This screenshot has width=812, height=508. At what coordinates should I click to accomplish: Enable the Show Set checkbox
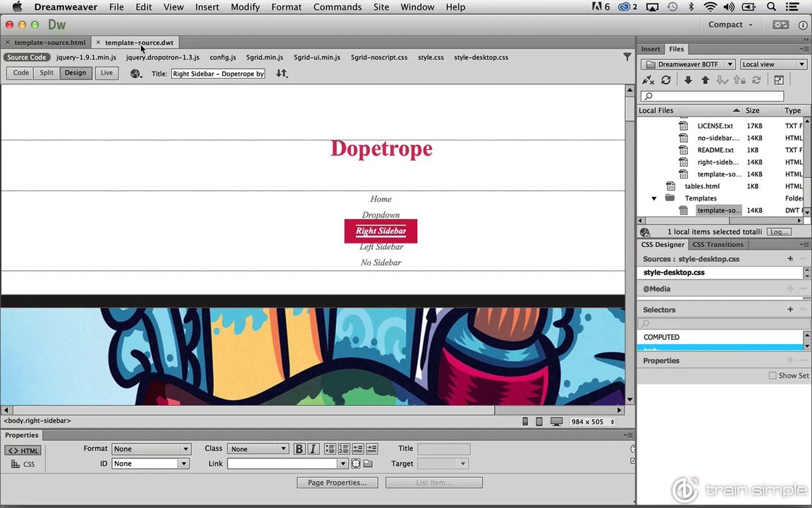772,375
